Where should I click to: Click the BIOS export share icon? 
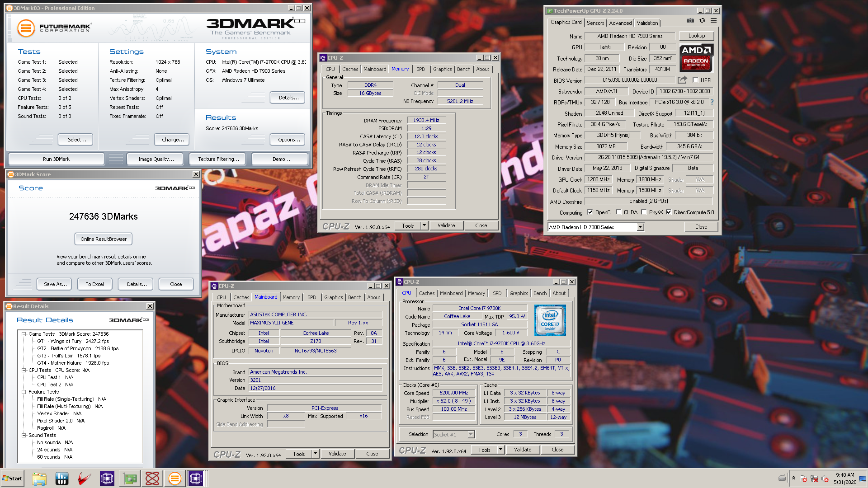pos(682,80)
